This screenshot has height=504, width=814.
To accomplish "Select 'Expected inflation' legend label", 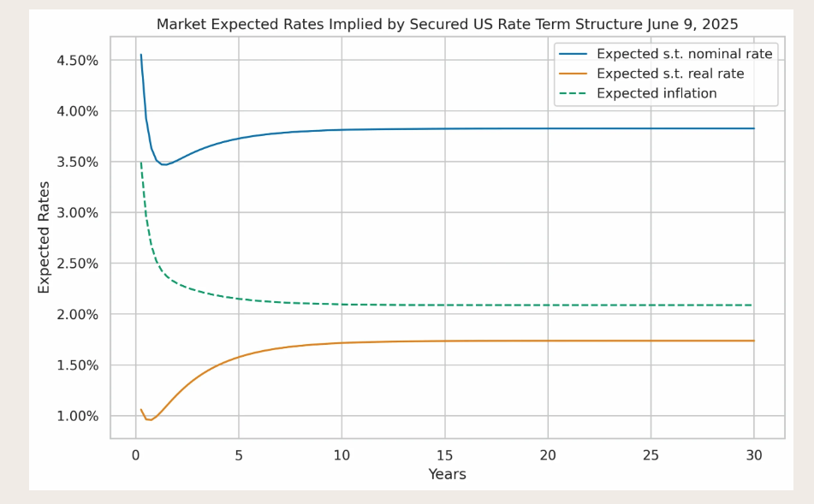I will coord(657,93).
